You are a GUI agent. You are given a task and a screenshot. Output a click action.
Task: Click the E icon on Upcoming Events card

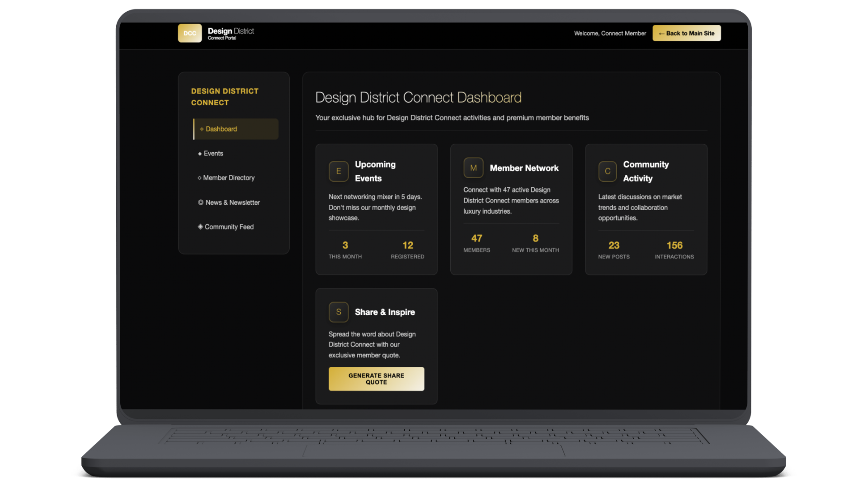coord(338,171)
